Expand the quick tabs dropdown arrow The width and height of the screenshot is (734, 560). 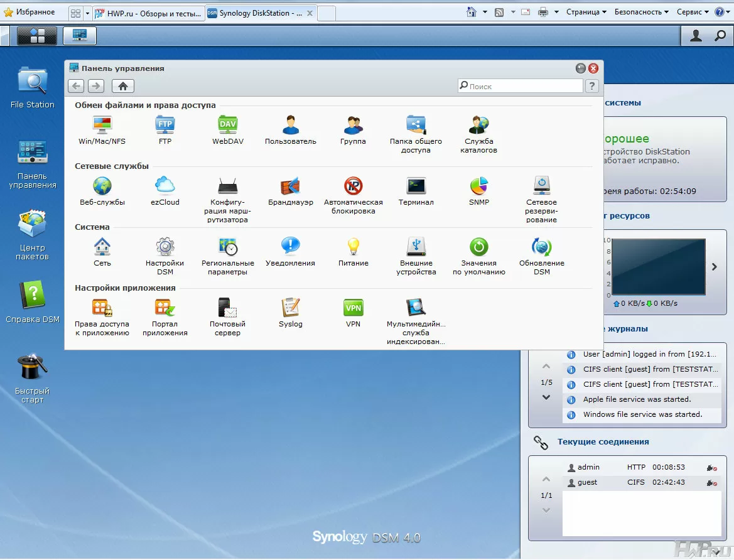[x=87, y=14]
